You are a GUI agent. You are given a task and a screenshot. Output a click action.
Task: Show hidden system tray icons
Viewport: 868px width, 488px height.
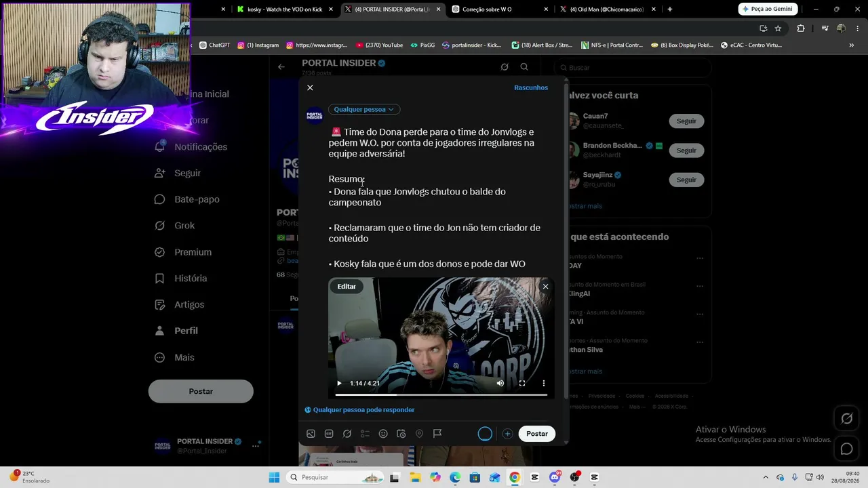coord(766,477)
